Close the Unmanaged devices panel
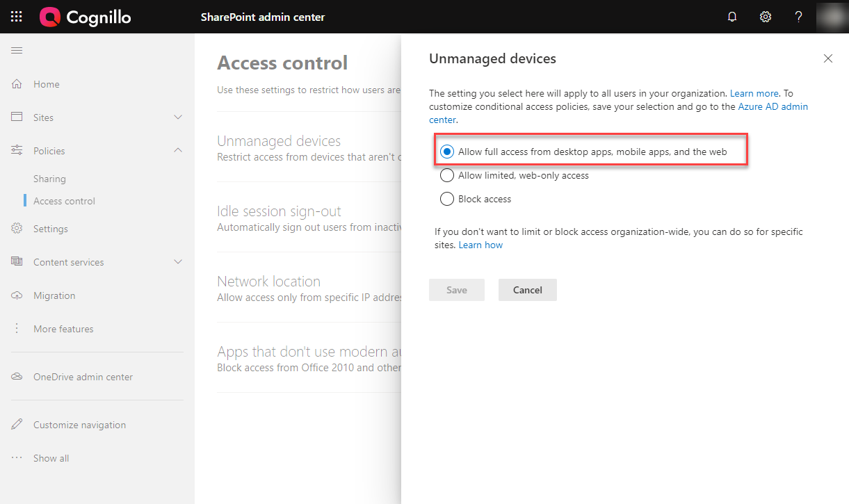This screenshot has height=504, width=849. click(x=828, y=58)
